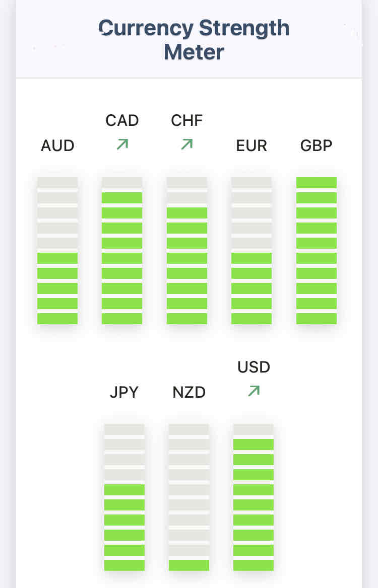Tap the USD strength meter bar
The image size is (378, 588).
coord(254,497)
